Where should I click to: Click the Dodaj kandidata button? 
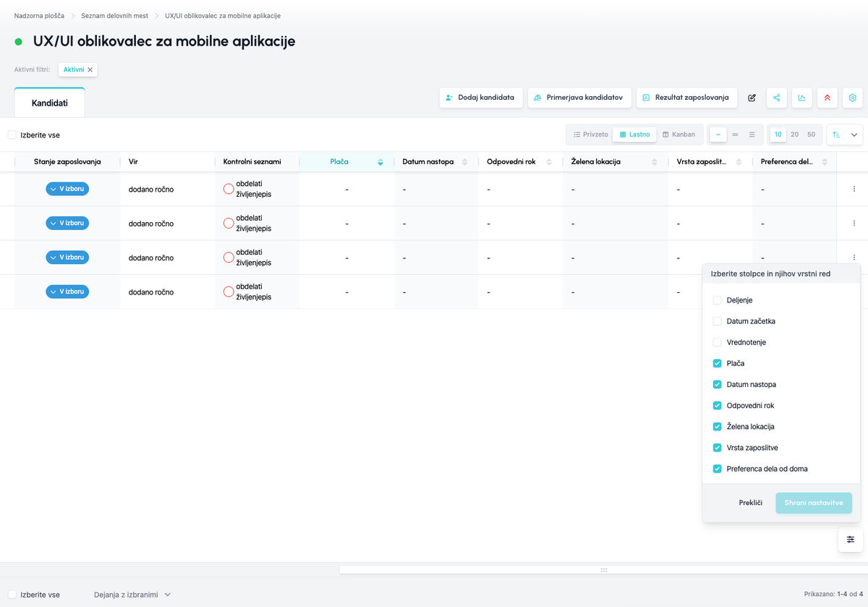click(x=480, y=98)
